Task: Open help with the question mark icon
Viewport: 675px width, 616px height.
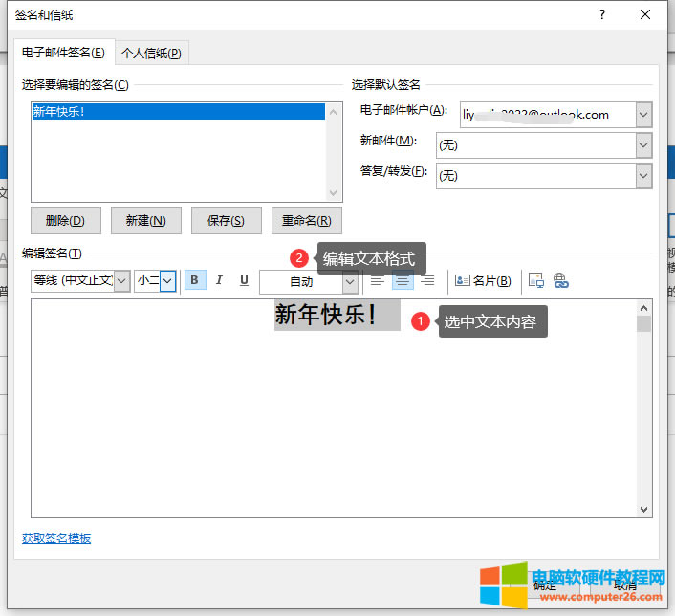Action: (x=601, y=14)
